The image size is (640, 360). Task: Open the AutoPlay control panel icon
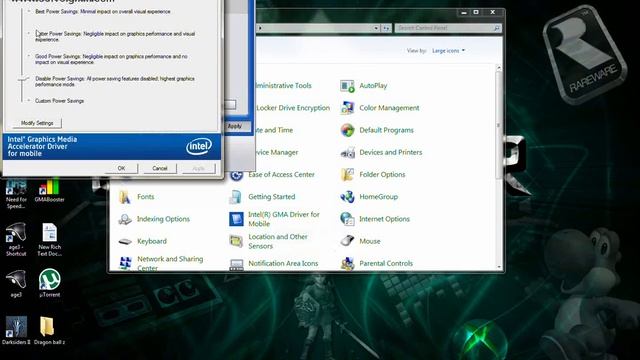pos(347,86)
